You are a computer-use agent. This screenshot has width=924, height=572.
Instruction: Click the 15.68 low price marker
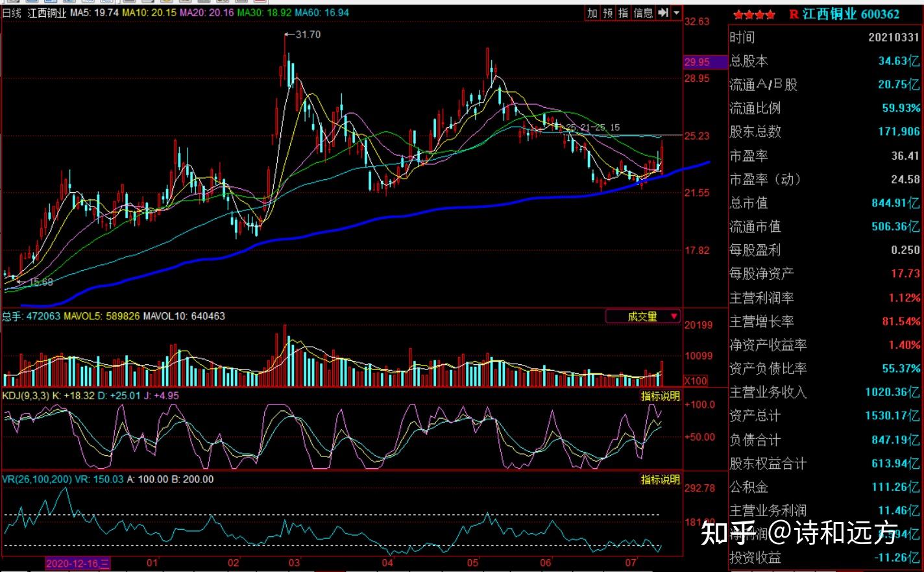34,282
